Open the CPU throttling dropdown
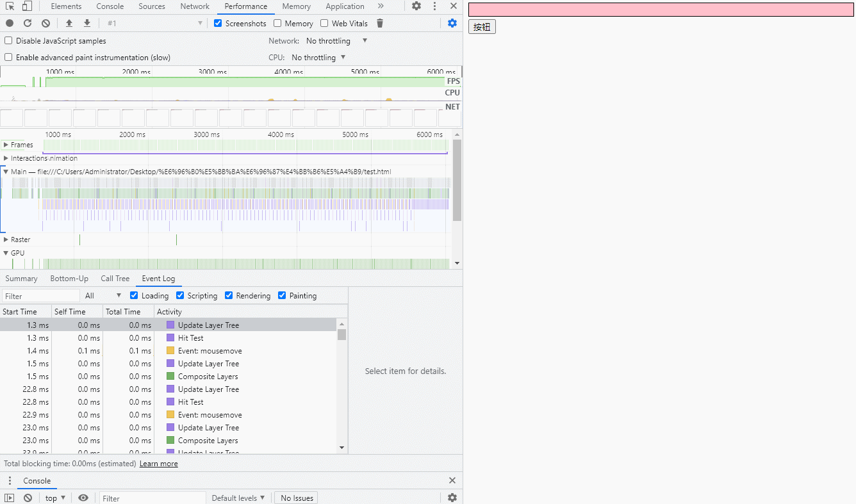 coord(318,57)
